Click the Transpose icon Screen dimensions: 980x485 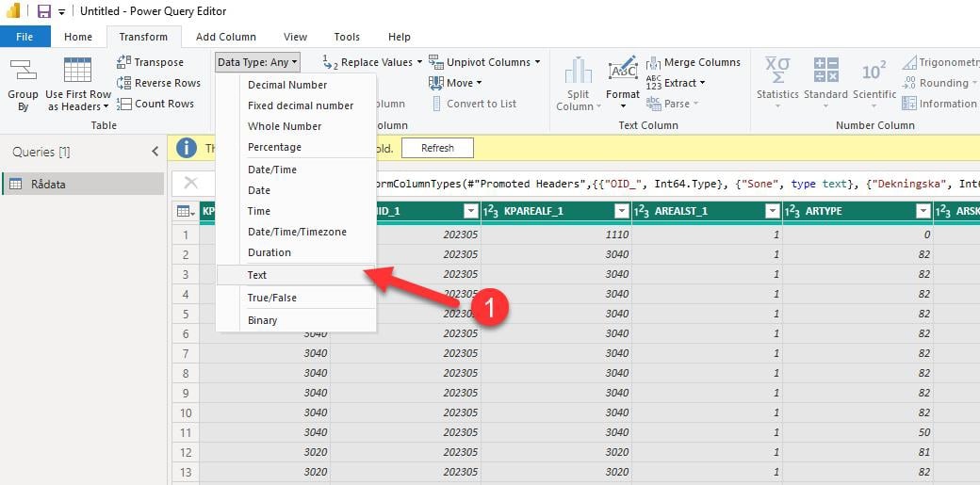pyautogui.click(x=124, y=62)
